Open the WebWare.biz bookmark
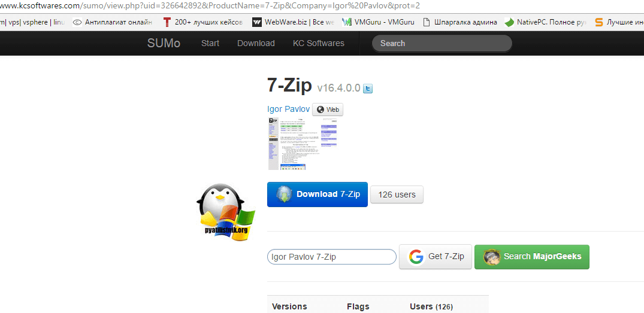Image resolution: width=644 pixels, height=313 pixels. 292,22
